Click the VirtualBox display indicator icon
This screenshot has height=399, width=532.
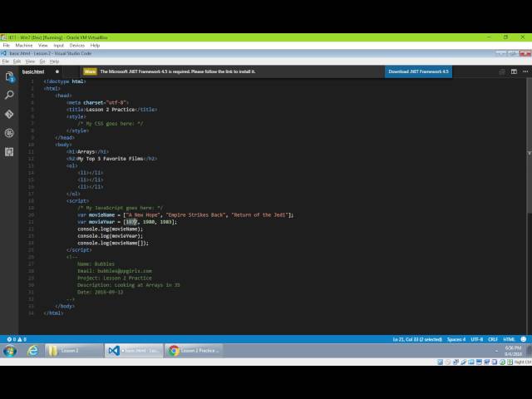(479, 362)
